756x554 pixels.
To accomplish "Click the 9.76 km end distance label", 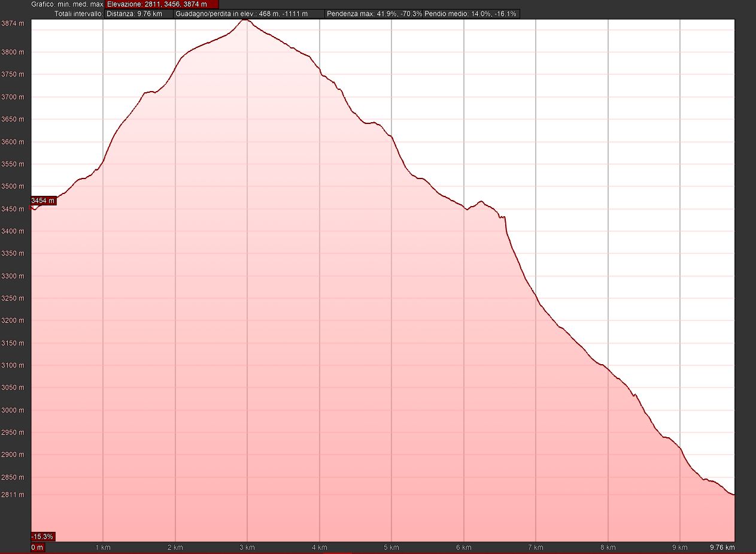I will pyautogui.click(x=722, y=547).
